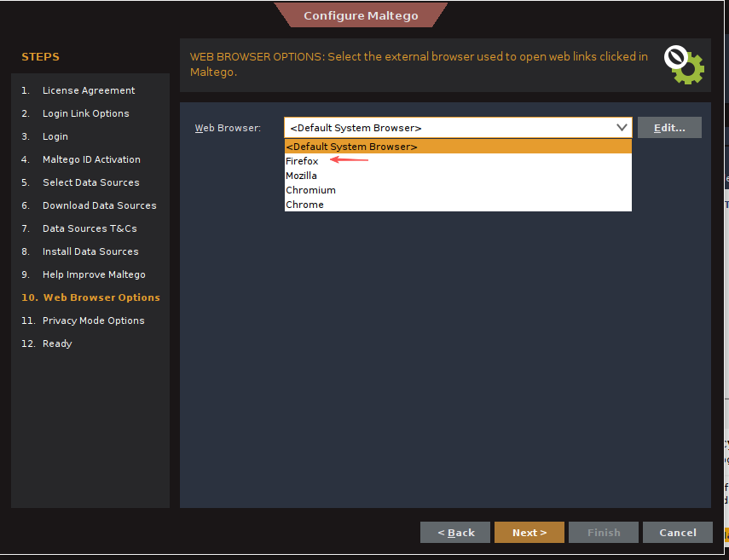Choose Firefox from browser list
The image size is (729, 560).
458,161
